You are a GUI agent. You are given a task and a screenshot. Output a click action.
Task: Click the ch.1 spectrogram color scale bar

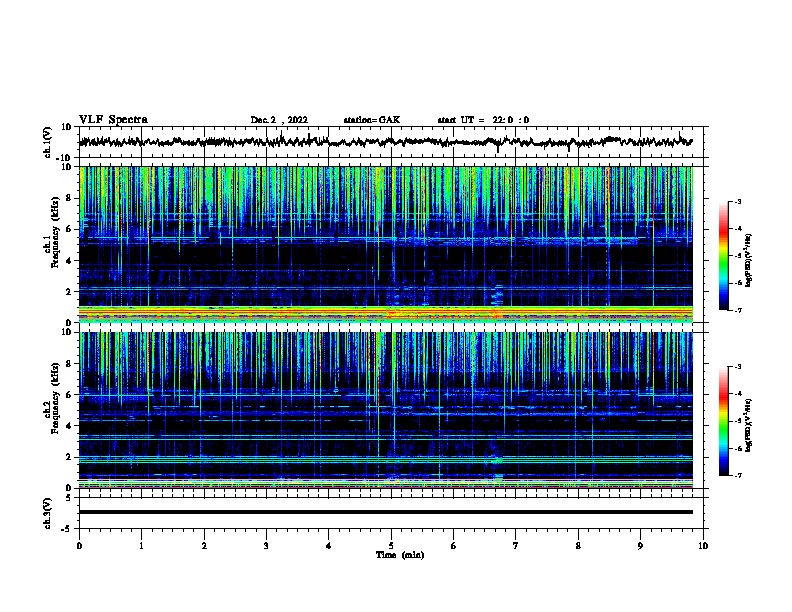point(724,256)
